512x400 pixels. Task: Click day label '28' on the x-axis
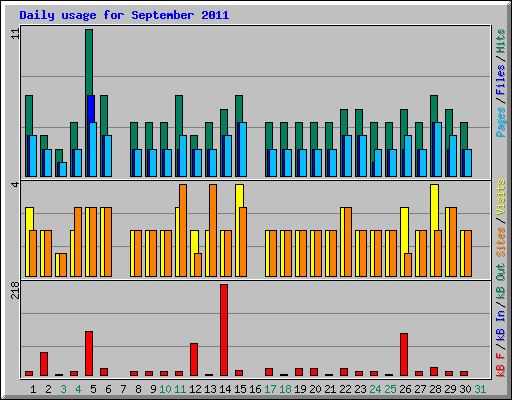click(435, 389)
